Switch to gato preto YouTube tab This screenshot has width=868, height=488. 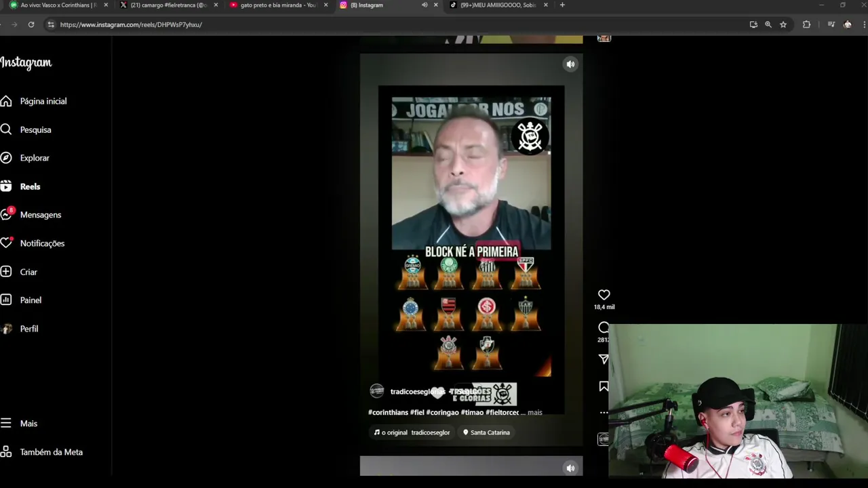(278, 5)
